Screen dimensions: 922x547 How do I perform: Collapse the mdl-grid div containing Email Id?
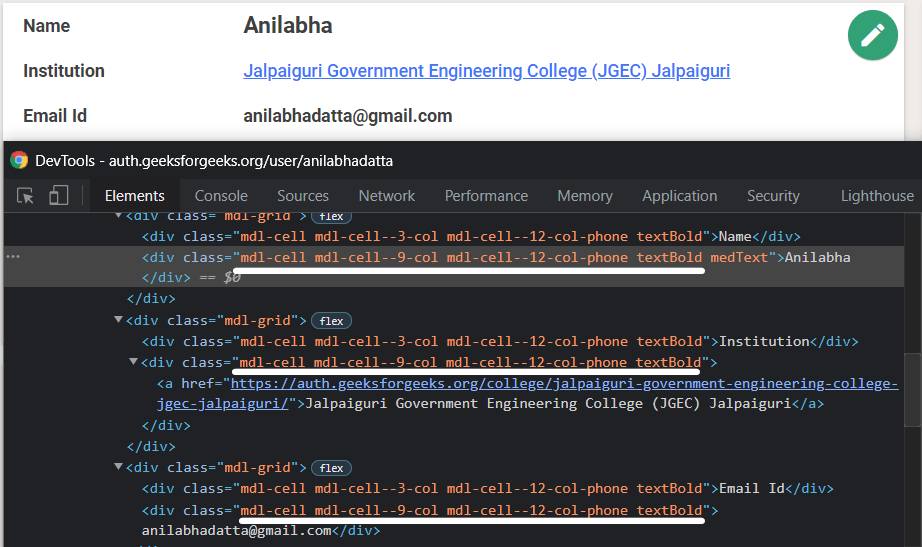point(119,467)
